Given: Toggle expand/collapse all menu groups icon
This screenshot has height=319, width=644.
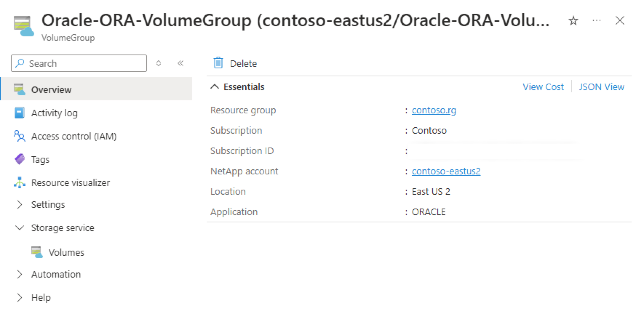Looking at the screenshot, I should (x=159, y=63).
